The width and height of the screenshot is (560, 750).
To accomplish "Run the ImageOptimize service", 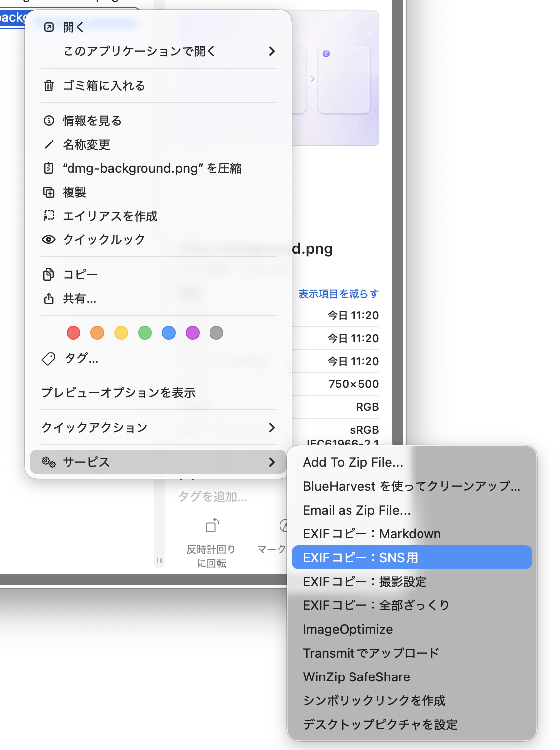I will [412, 629].
